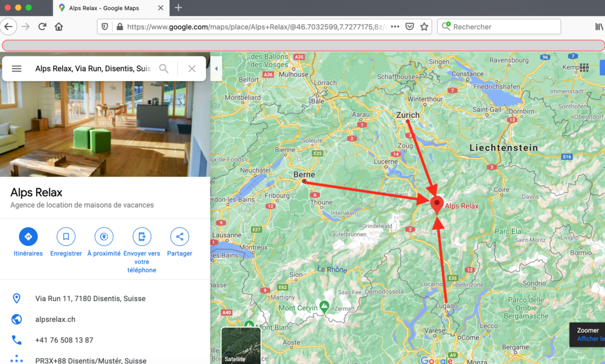
Task: View site security padlock info
Action: point(119,27)
